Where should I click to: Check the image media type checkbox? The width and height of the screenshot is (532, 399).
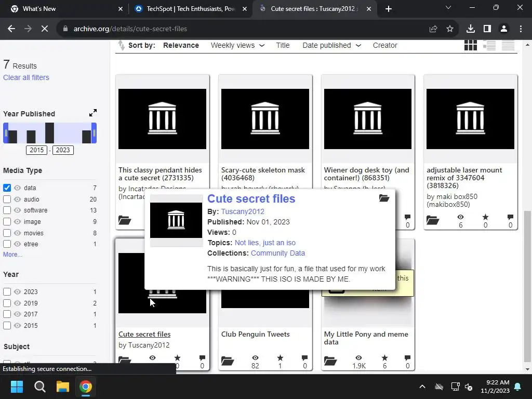pyautogui.click(x=7, y=221)
